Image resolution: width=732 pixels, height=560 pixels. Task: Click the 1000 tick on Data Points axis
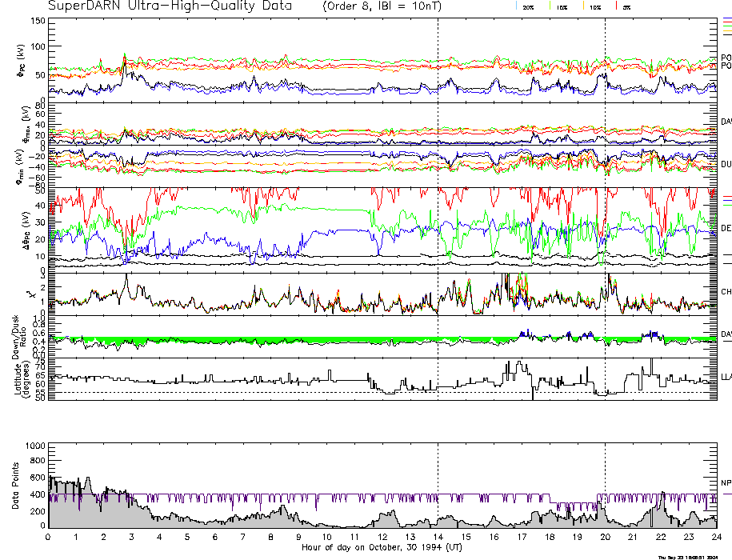[x=35, y=446]
